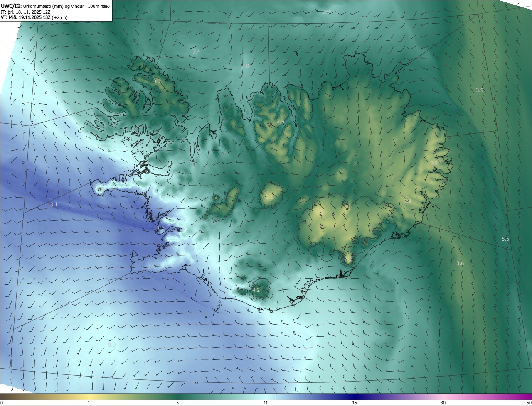
Task: Click the colour scale tick label 30
Action: [443, 403]
